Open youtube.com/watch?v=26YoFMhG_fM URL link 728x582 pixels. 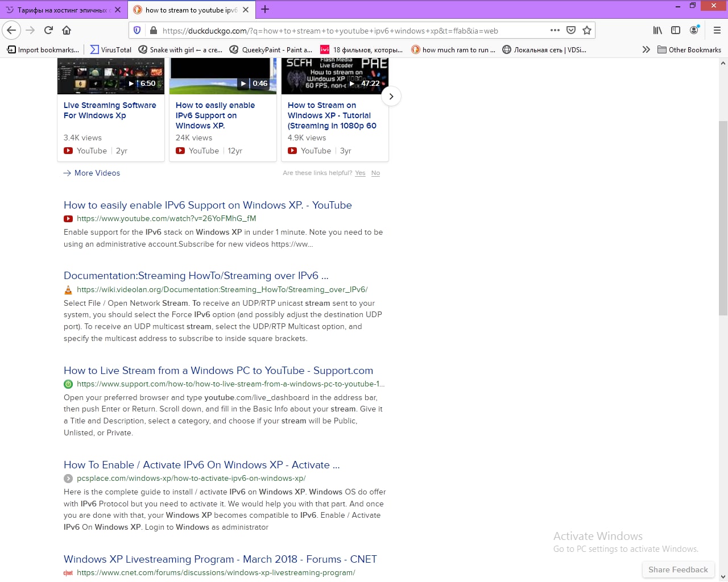pyautogui.click(x=167, y=218)
